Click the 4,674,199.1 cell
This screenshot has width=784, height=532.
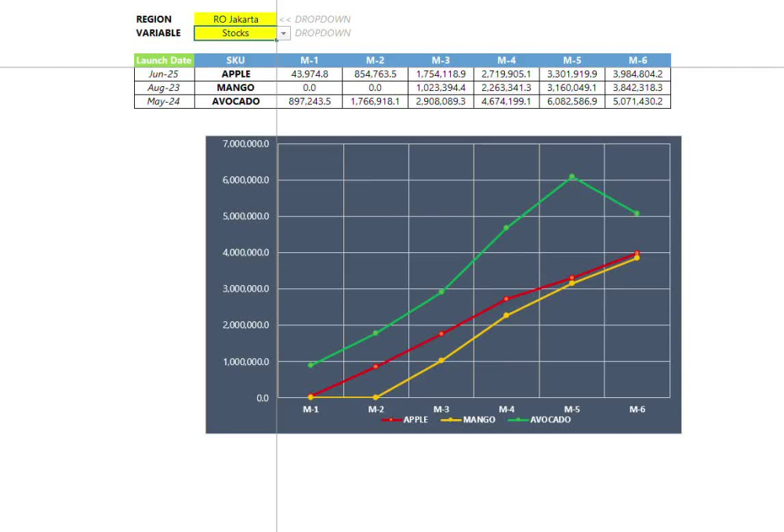tap(506, 101)
